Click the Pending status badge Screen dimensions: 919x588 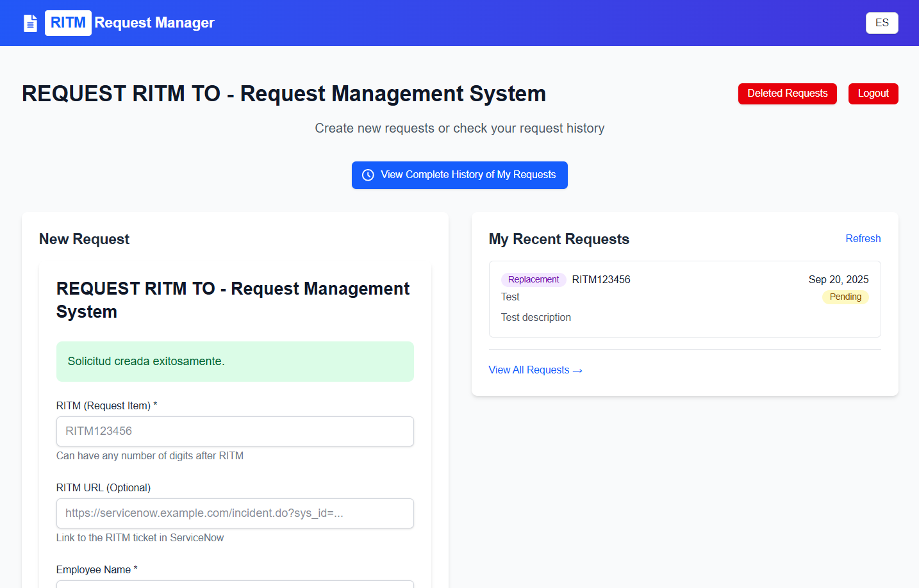point(845,297)
